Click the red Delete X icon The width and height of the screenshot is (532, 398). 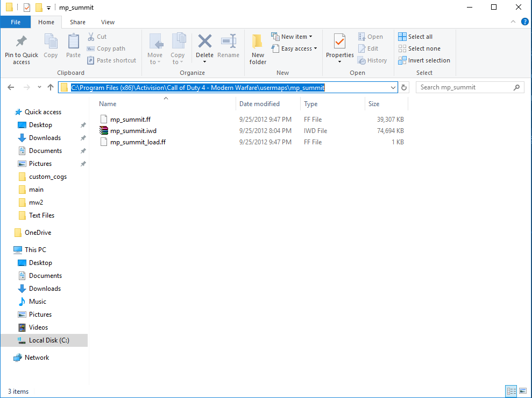[204, 41]
